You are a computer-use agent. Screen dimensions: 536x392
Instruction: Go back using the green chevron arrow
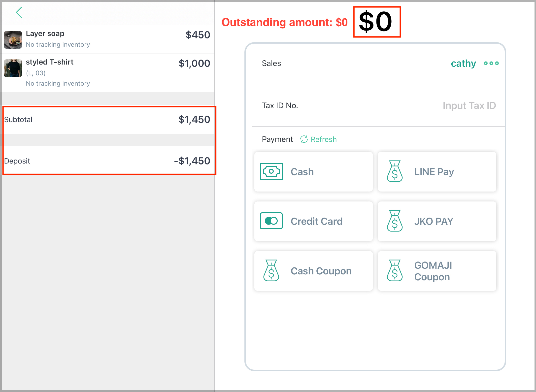coord(19,12)
